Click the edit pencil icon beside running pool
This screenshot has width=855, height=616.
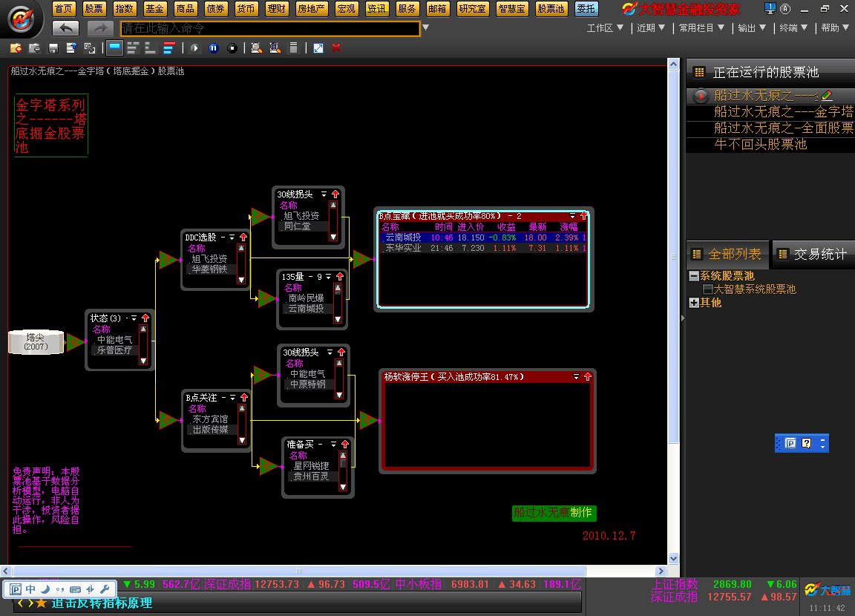(x=827, y=96)
